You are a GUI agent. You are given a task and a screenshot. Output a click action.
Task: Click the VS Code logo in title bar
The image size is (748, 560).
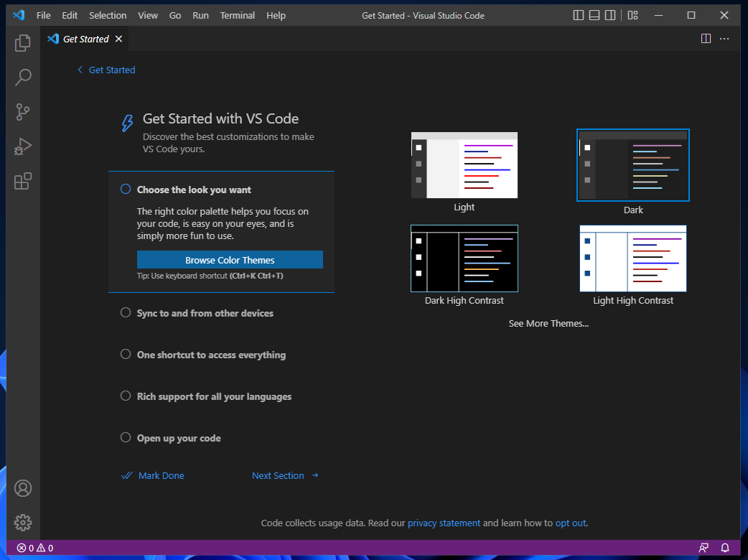pyautogui.click(x=19, y=15)
